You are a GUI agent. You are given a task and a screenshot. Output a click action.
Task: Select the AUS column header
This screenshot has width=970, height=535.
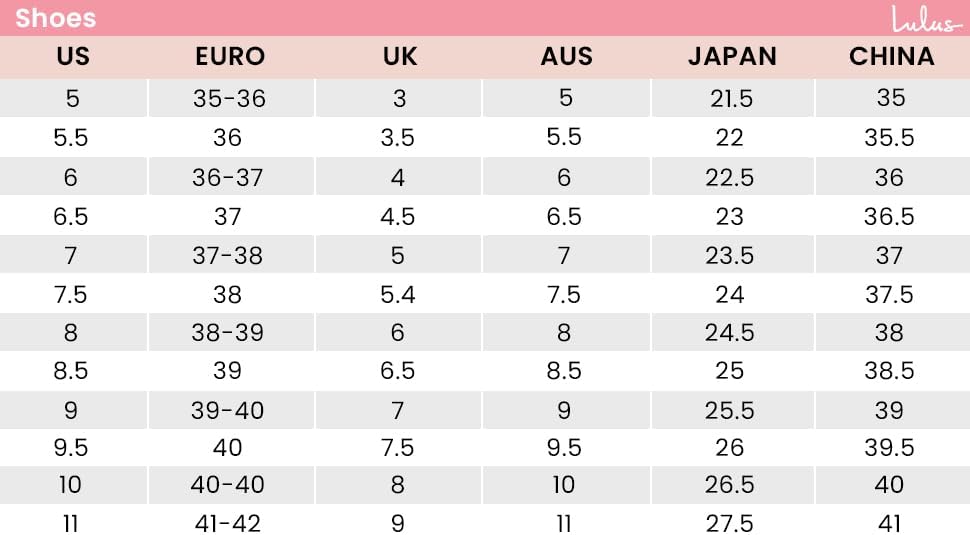coord(567,57)
